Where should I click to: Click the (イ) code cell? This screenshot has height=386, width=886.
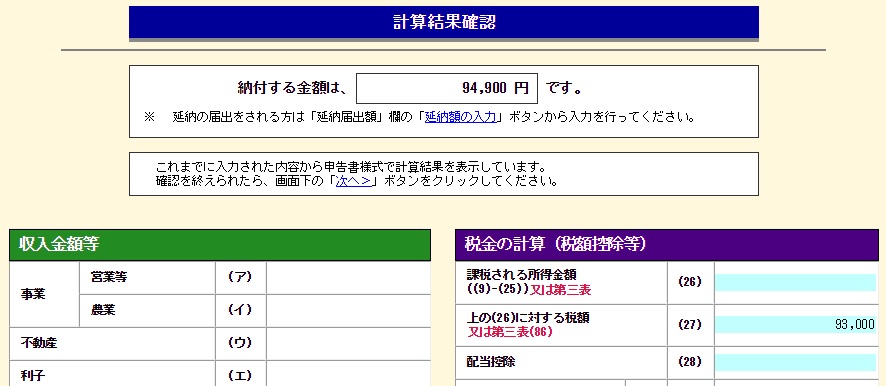[240, 310]
